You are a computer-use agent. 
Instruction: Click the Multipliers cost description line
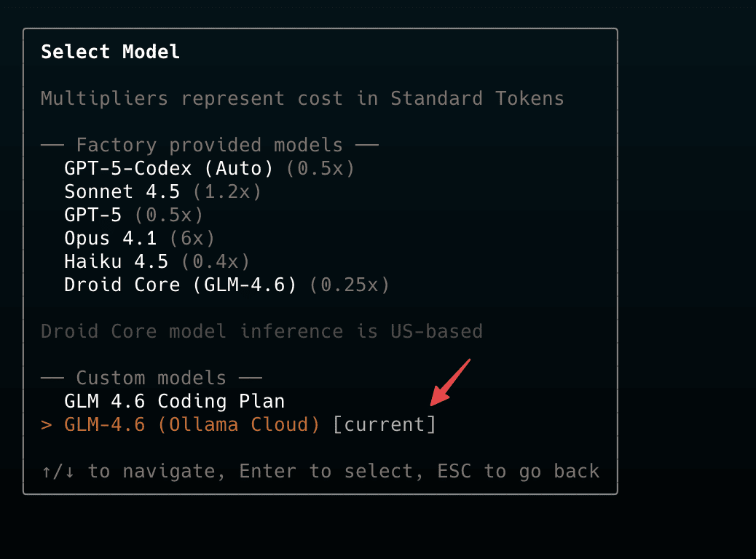pyautogui.click(x=302, y=99)
